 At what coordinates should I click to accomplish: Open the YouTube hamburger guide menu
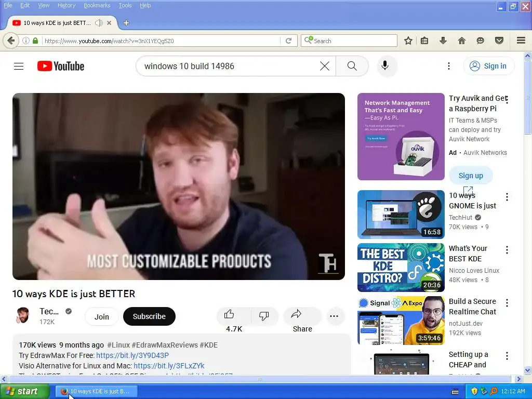19,66
